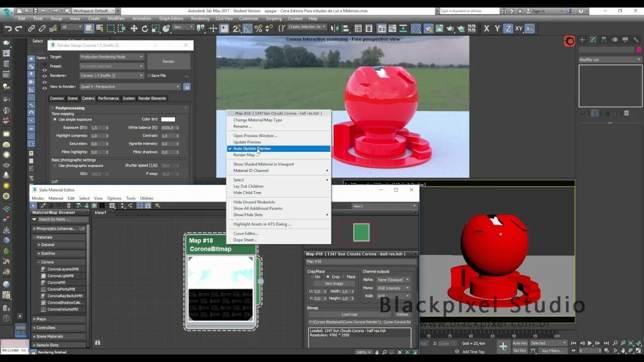Restrict transform to XY plane
The width and height of the screenshot is (644, 362).
click(519, 29)
